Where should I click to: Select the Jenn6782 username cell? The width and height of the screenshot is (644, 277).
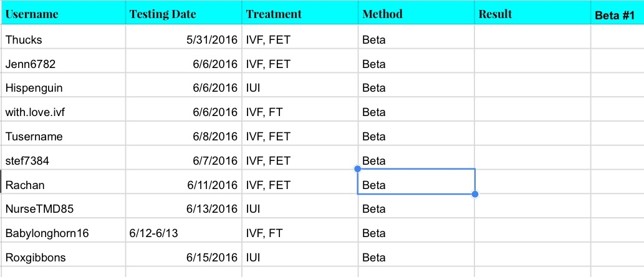63,64
